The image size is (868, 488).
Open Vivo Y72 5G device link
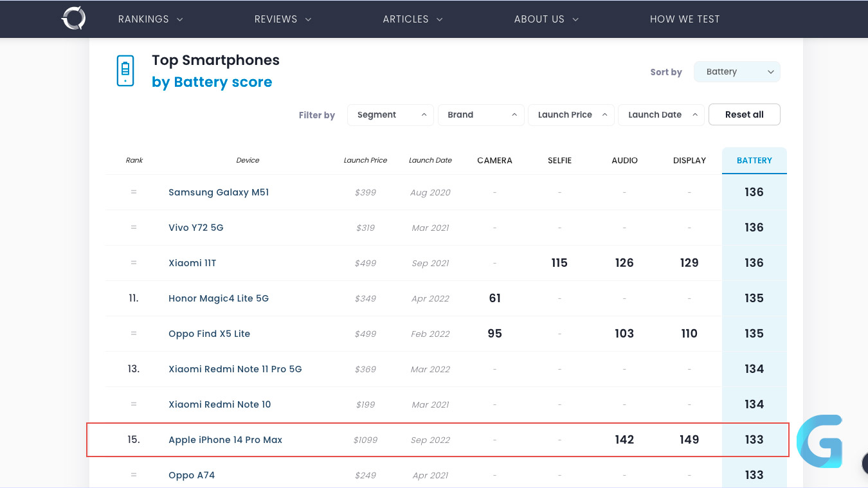point(196,228)
